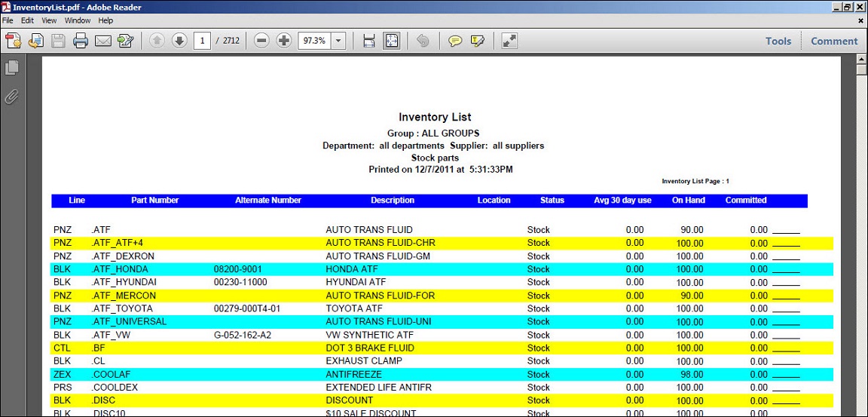Toggle scrolling fit-to-width mode
This screenshot has height=417, width=868.
(x=369, y=41)
